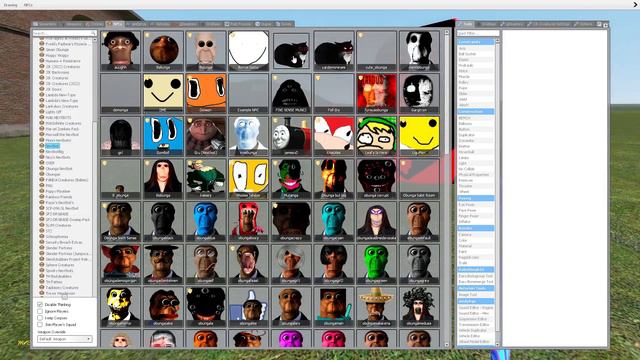Open the Seven Obunga category
The image size is (640, 360).
pos(57,49)
